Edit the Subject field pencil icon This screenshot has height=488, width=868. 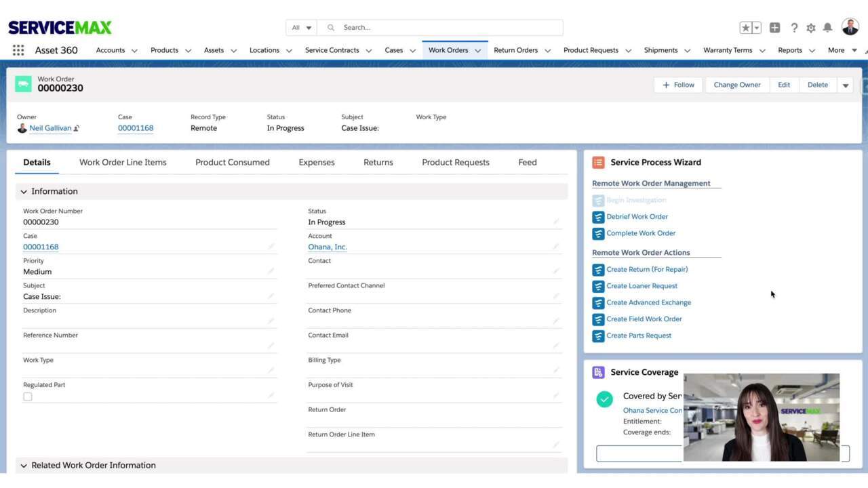pyautogui.click(x=271, y=296)
